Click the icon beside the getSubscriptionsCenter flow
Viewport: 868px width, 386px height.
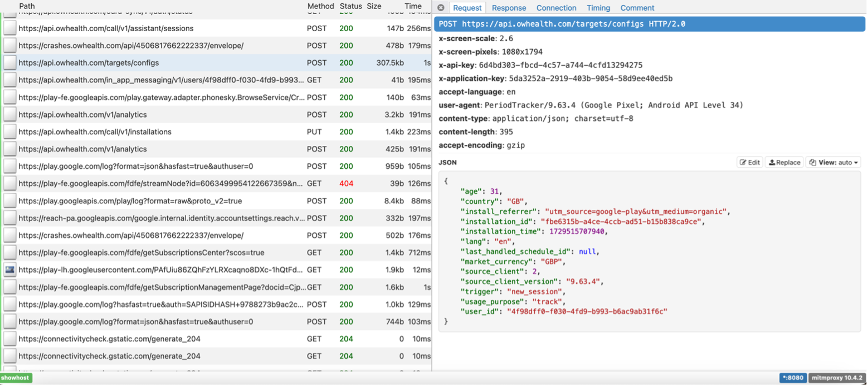coord(9,253)
